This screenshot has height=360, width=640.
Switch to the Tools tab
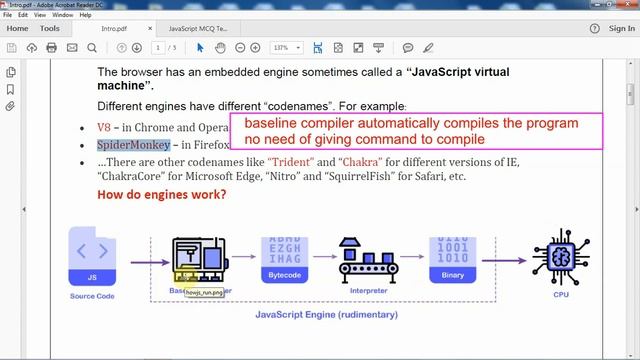[x=50, y=29]
